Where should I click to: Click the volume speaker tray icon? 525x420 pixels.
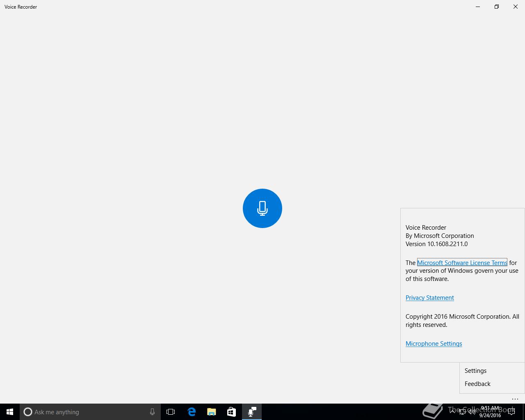(x=472, y=412)
